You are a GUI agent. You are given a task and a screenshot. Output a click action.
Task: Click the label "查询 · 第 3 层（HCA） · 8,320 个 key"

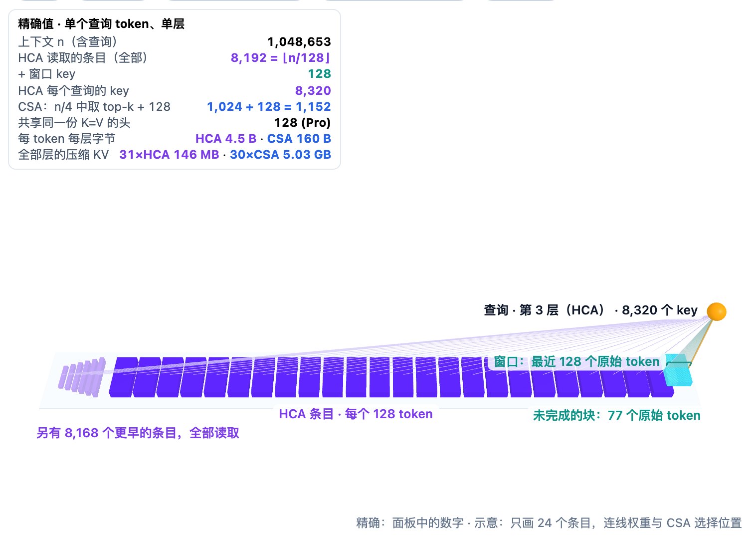590,310
